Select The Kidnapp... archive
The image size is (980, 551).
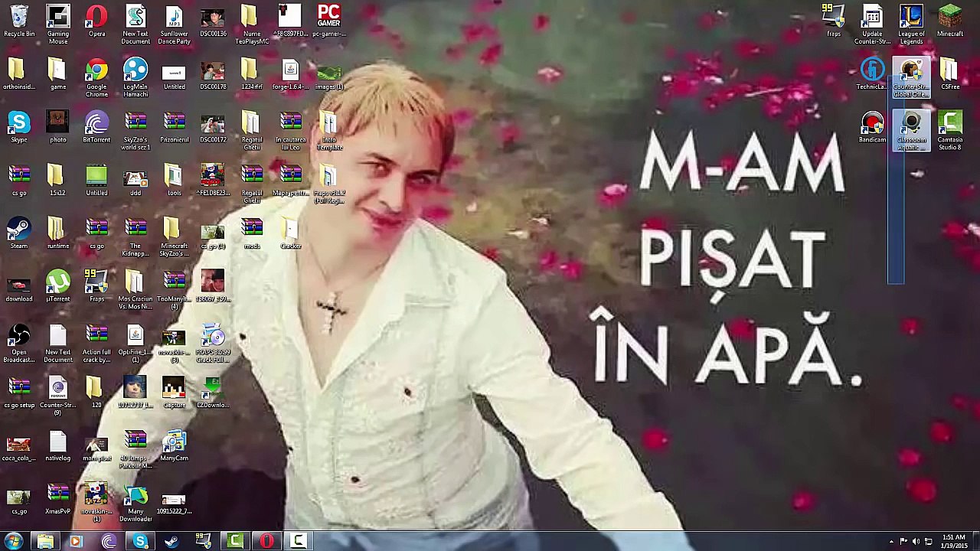(x=136, y=237)
